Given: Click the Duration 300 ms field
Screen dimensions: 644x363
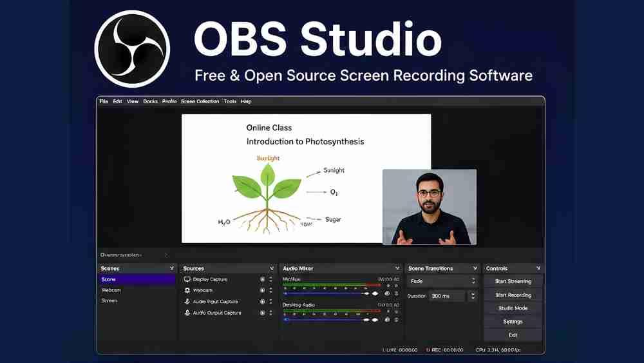Looking at the screenshot, I should click(x=448, y=296).
